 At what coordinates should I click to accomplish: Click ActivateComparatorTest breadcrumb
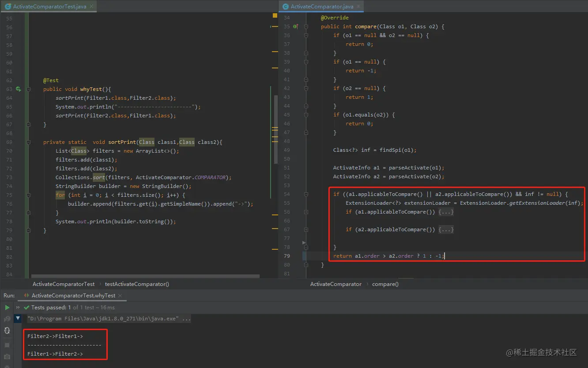pos(64,284)
